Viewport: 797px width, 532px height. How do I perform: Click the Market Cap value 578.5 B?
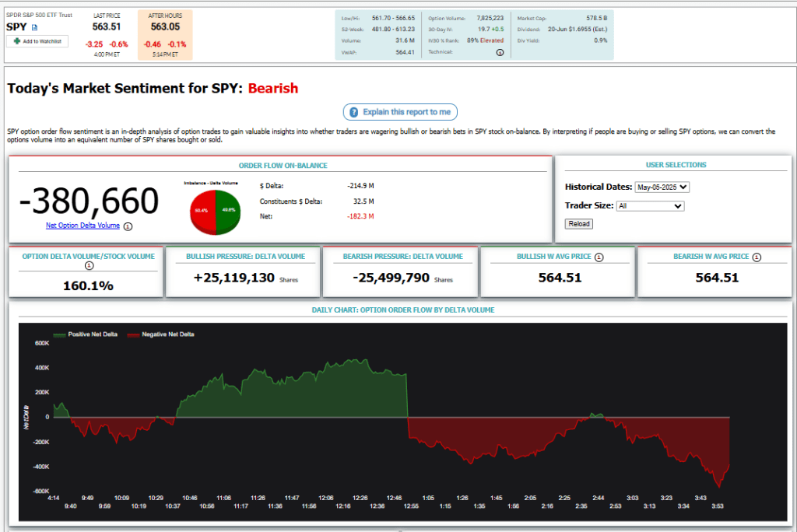tap(597, 19)
